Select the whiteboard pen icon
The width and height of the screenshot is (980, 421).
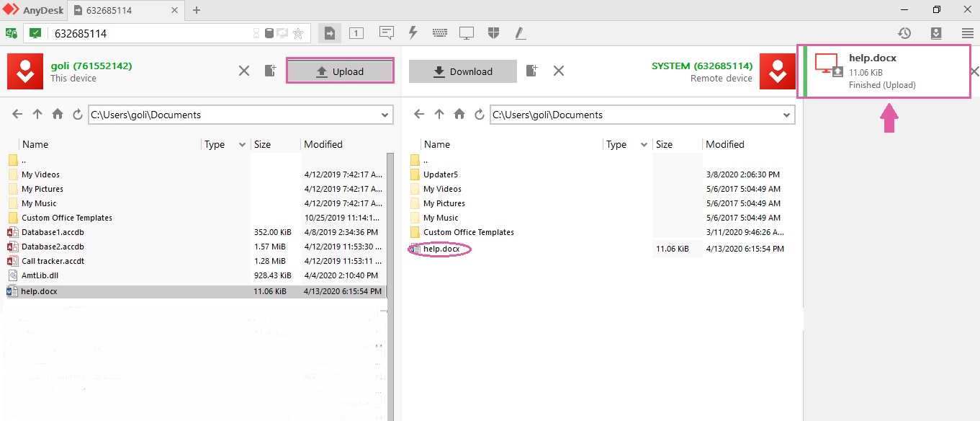tap(520, 33)
